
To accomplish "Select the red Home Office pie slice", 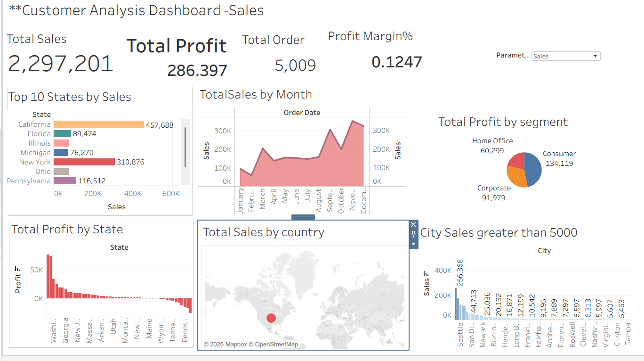I will [517, 161].
